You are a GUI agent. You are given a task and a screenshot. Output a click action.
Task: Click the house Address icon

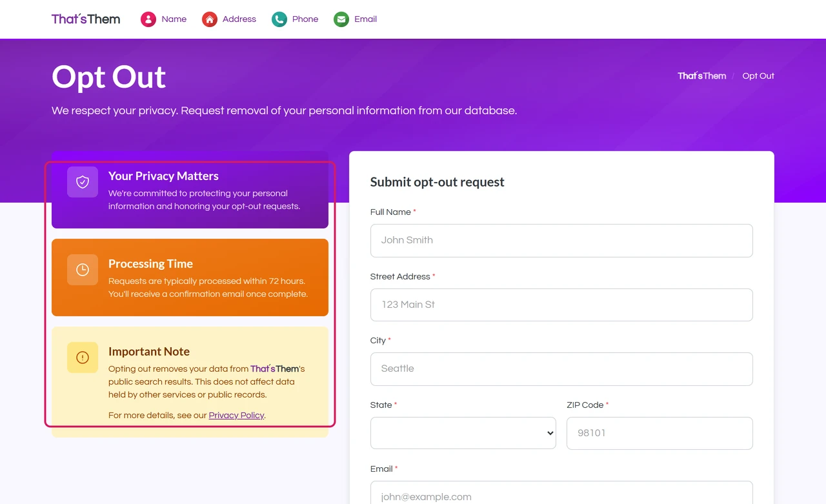tap(210, 19)
